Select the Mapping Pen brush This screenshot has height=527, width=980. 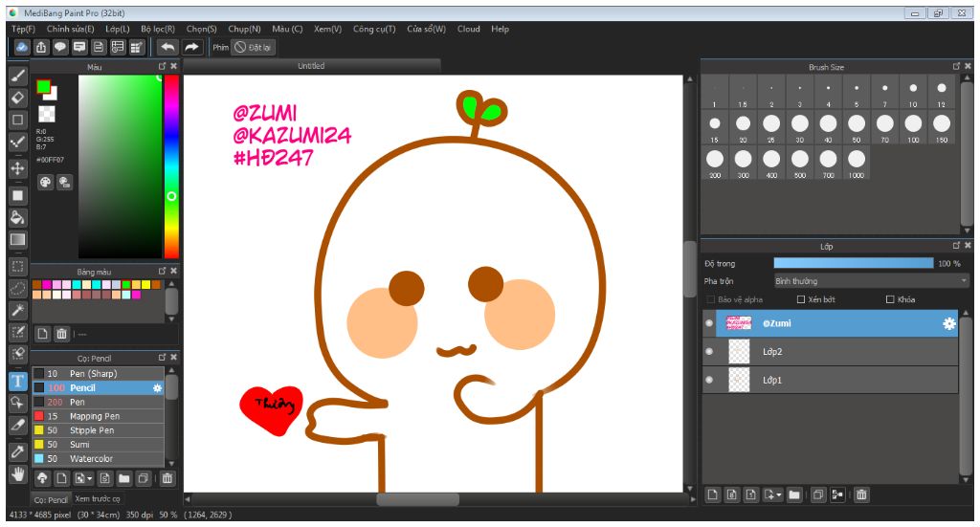pyautogui.click(x=99, y=416)
